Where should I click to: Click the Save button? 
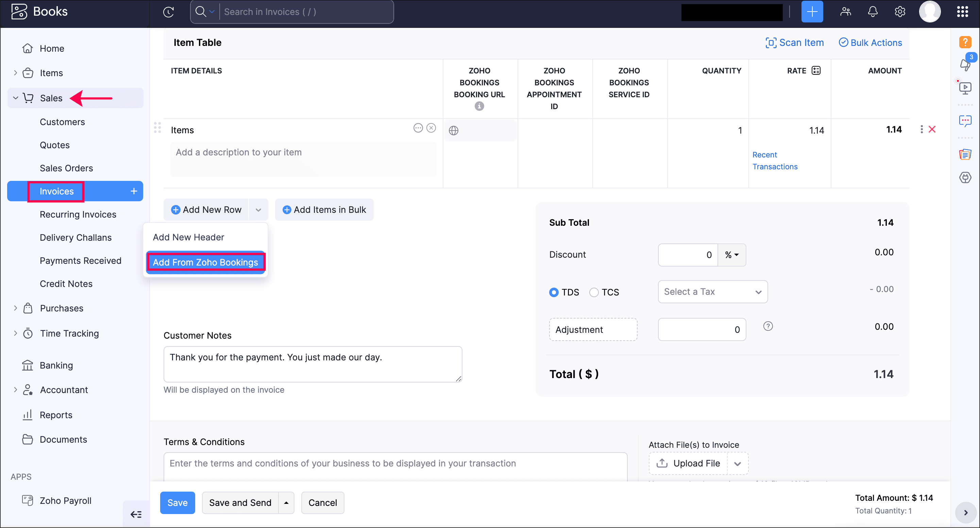coord(177,503)
